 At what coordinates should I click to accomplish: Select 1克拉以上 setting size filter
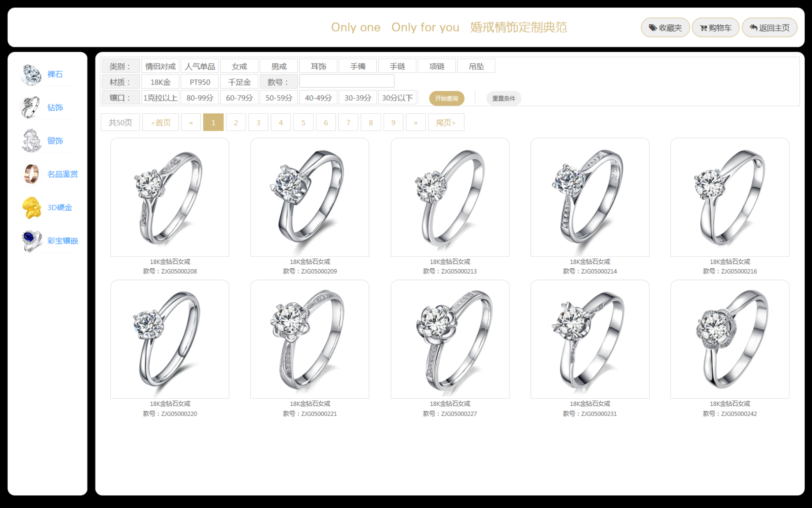tap(160, 98)
